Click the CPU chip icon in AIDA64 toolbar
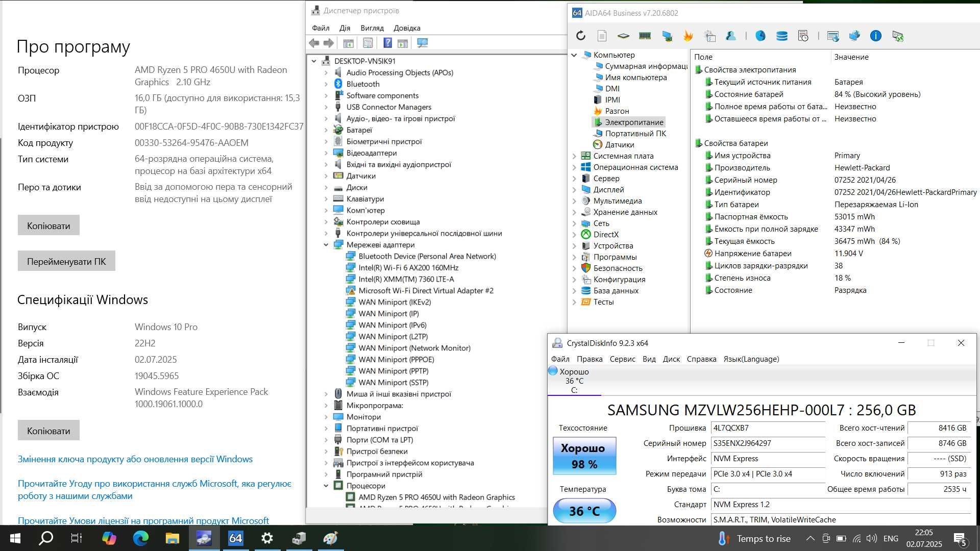 point(623,36)
